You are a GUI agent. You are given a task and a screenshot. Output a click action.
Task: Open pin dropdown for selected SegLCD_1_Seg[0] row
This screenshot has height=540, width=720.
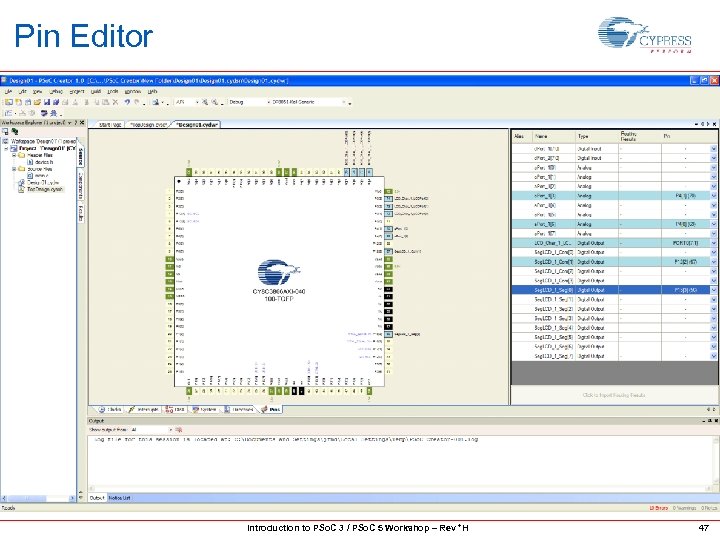(713, 290)
